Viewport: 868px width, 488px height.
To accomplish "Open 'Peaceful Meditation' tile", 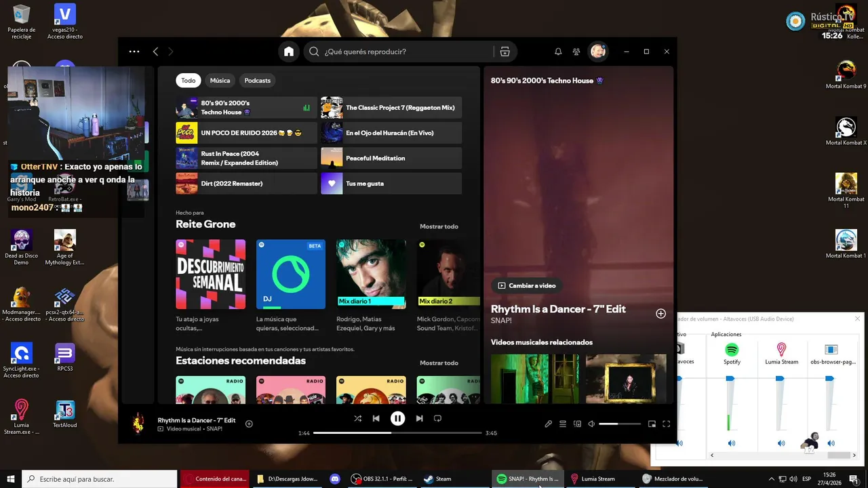I will pos(391,158).
